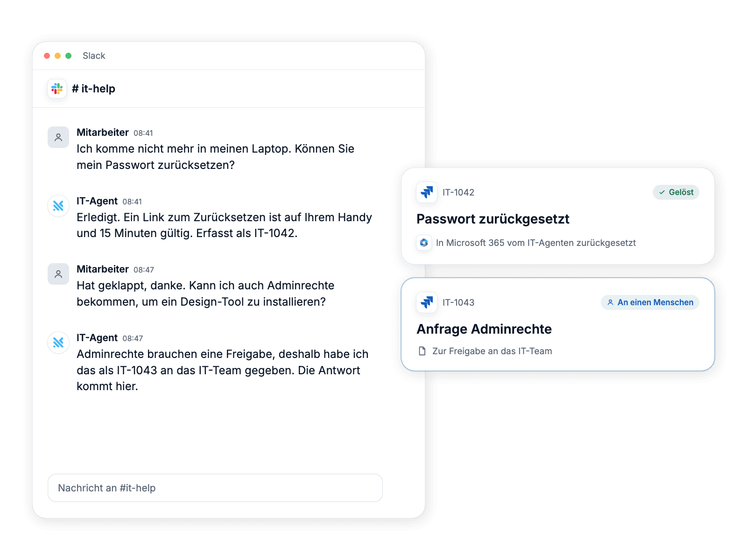Click the Jira icon on ticket IT-1043
The width and height of the screenshot is (747, 560).
pyautogui.click(x=427, y=302)
